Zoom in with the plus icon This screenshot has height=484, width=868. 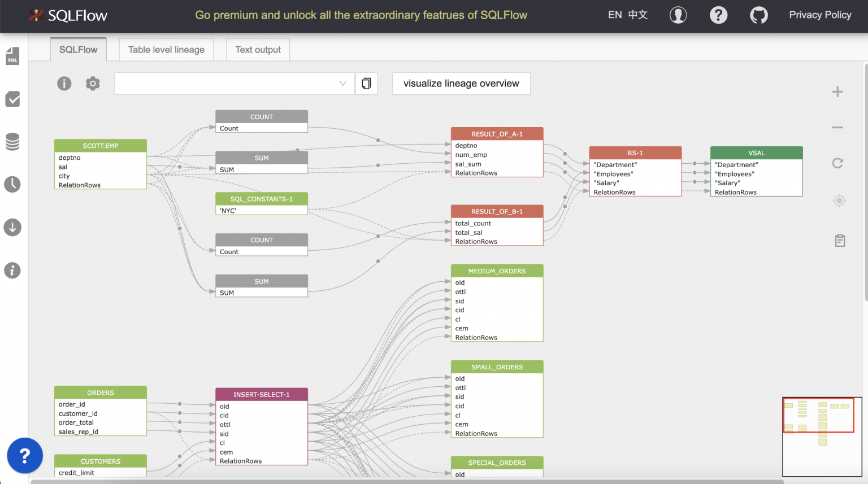[837, 92]
